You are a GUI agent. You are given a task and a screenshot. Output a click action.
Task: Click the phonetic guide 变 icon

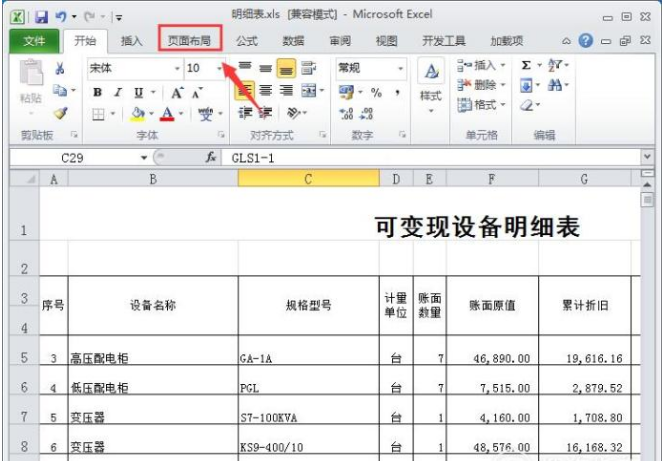(206, 114)
